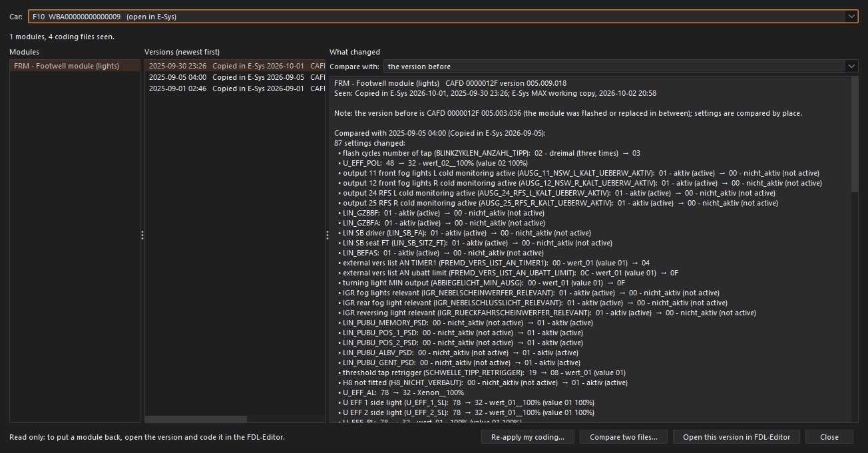Click the U_EFF_AL Xenon line
The image size is (868, 453).
click(401, 392)
